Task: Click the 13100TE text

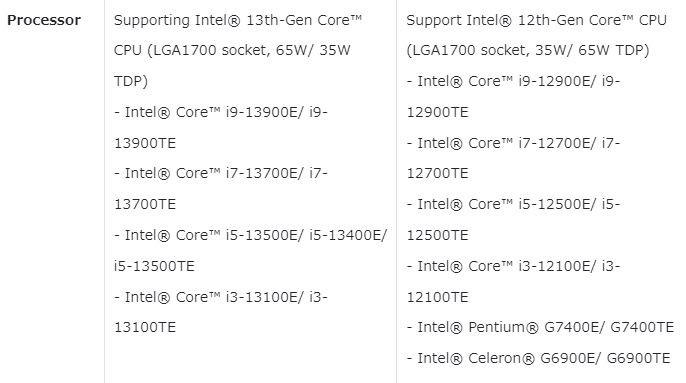Action: click(145, 327)
